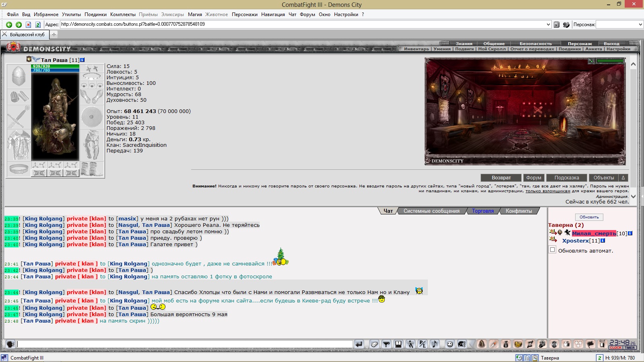The width and height of the screenshot is (644, 362).
Task: Refresh the page with toolbar icon
Action: pyautogui.click(x=38, y=25)
